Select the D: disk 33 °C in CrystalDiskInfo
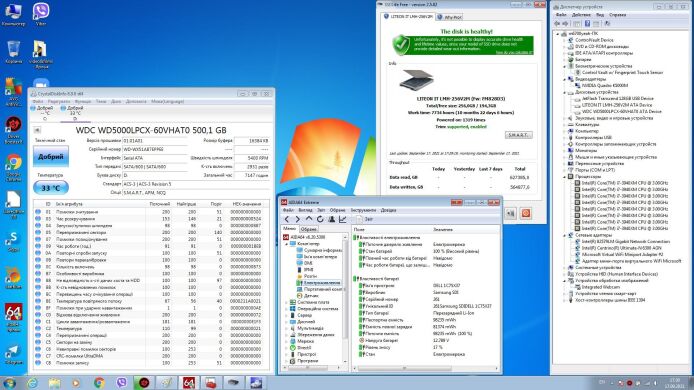694x390 pixels. pos(74,113)
